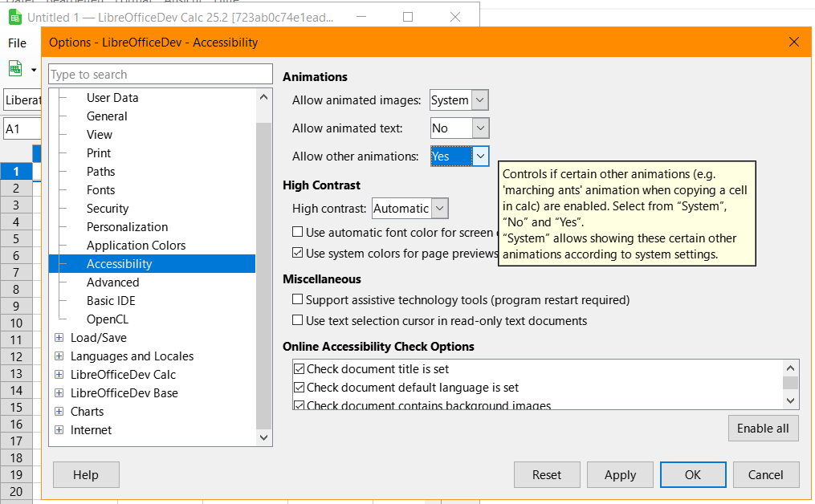Open the Allow animated text dropdown
This screenshot has width=815, height=504.
click(x=460, y=128)
